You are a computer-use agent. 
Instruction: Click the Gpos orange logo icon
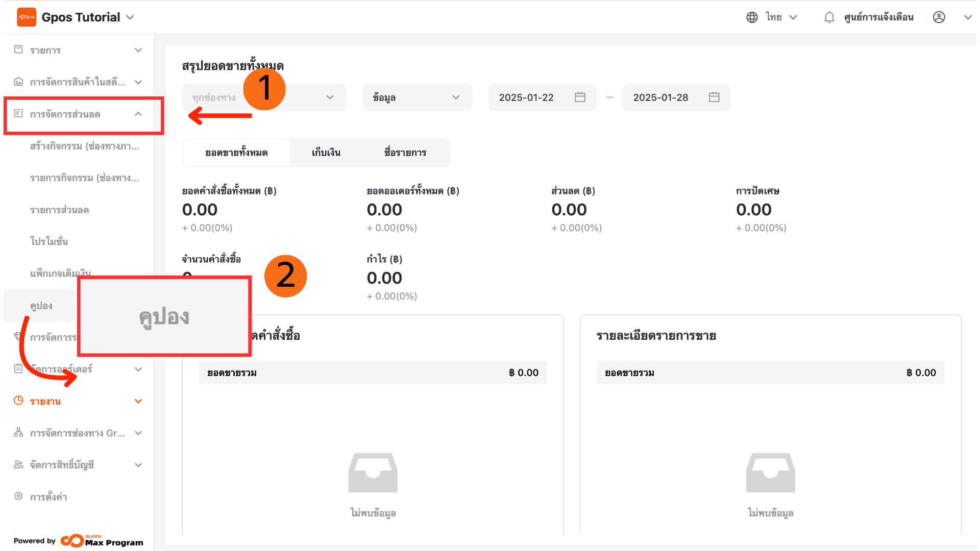tap(27, 17)
